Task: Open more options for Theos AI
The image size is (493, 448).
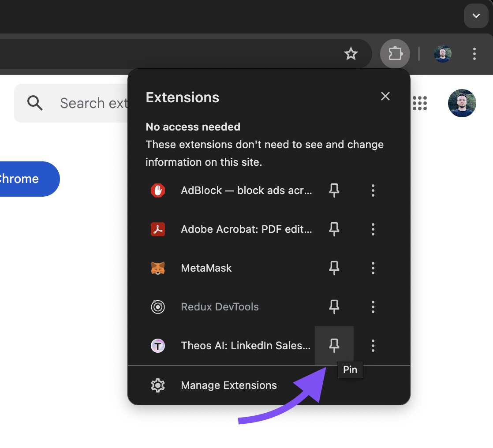Action: (373, 346)
